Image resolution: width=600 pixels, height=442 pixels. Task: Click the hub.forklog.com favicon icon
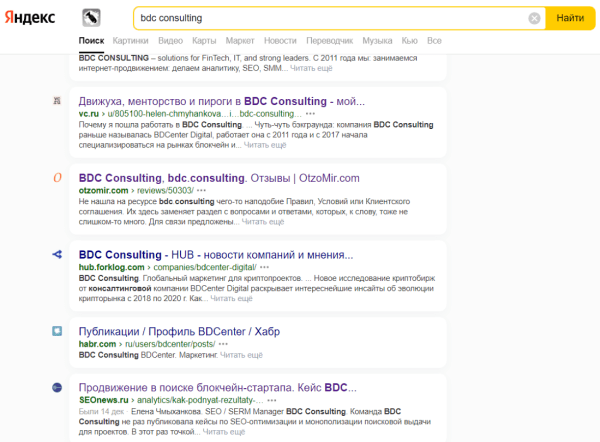(59, 254)
